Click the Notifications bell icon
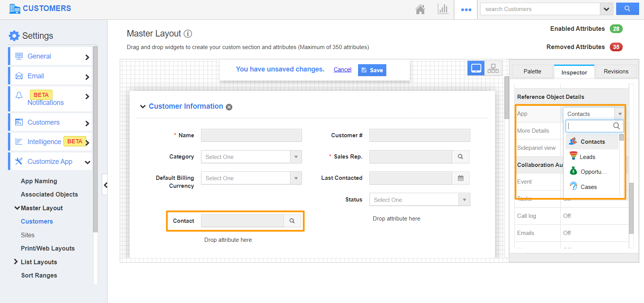The width and height of the screenshot is (644, 303). pos(19,95)
